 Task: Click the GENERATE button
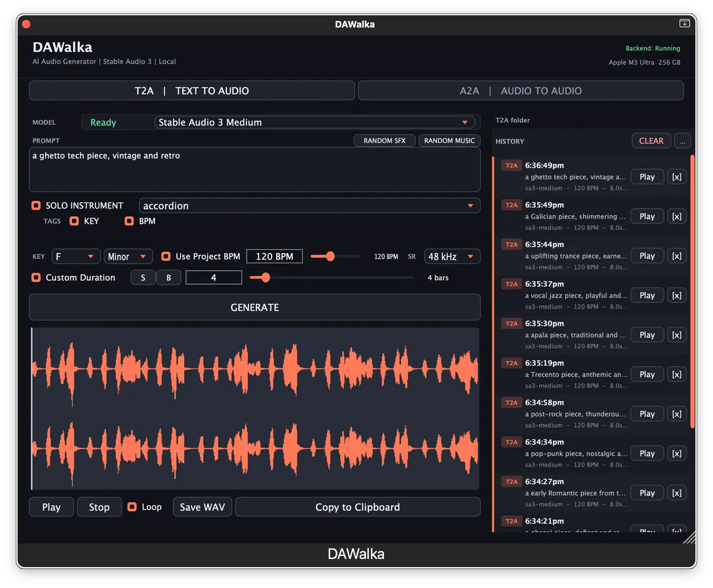click(255, 307)
